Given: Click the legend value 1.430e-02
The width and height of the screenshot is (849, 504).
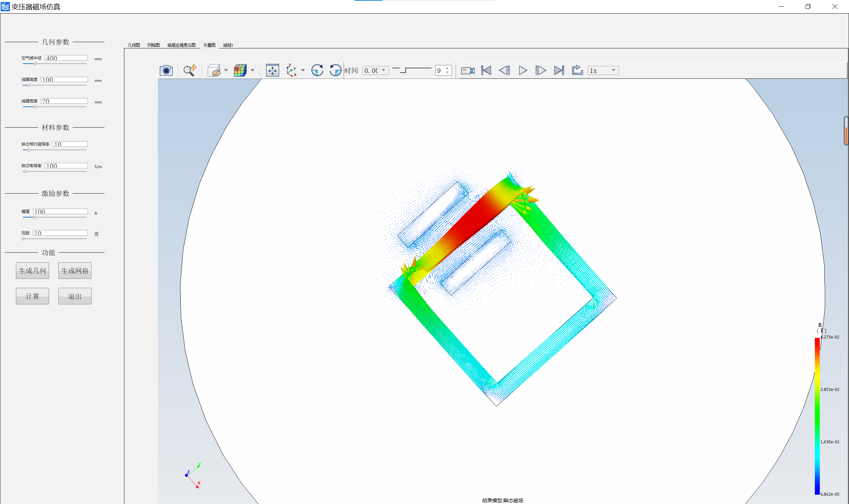Looking at the screenshot, I should [x=830, y=442].
